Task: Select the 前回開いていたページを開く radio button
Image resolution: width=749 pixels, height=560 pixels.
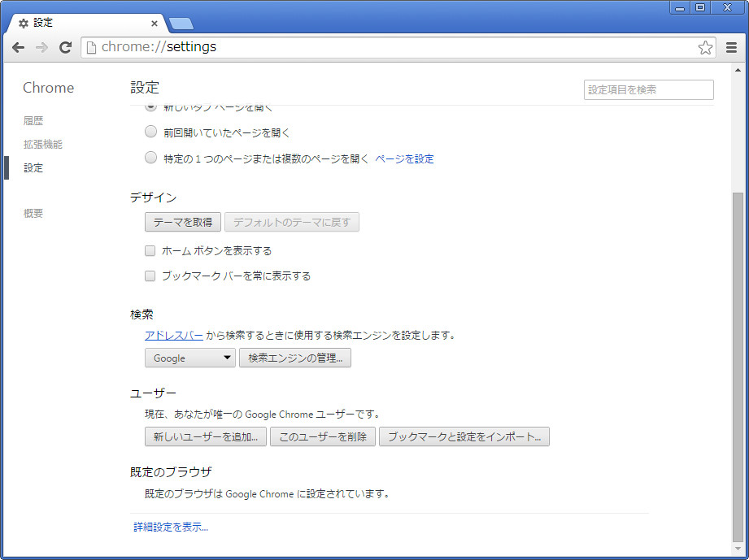Action: coord(150,132)
